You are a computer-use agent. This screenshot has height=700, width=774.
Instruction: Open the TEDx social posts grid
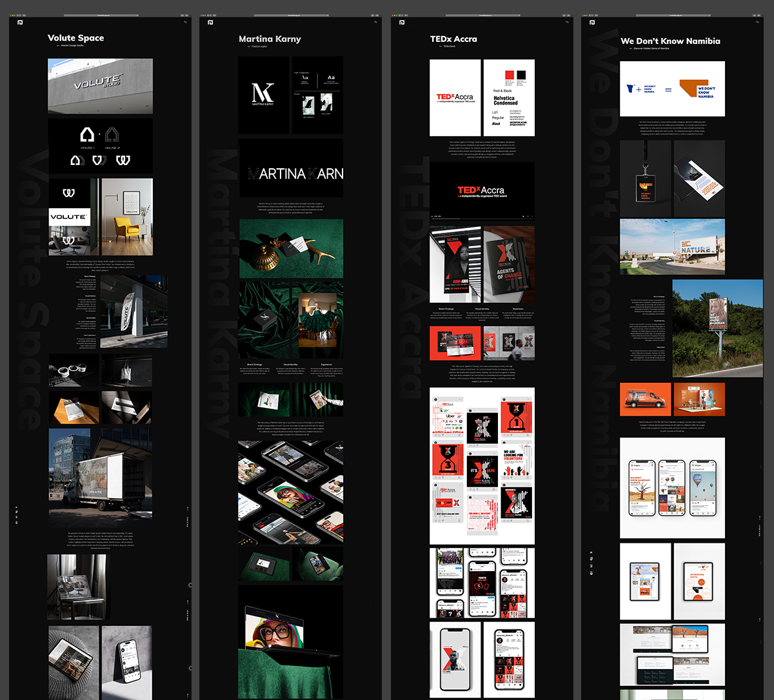click(482, 466)
